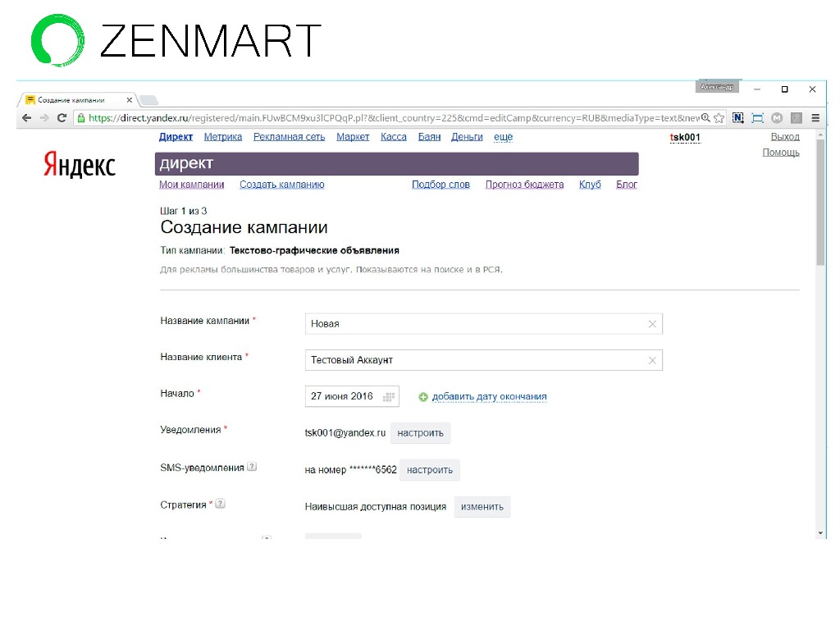
Task: Click the директ purple header banner
Action: coord(396,164)
